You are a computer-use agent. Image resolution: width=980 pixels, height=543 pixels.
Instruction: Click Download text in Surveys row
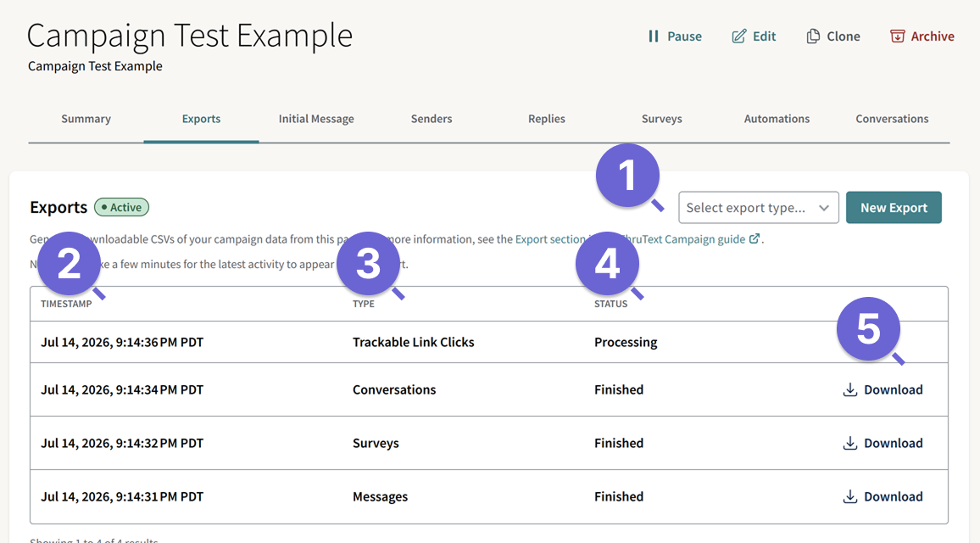coord(894,443)
